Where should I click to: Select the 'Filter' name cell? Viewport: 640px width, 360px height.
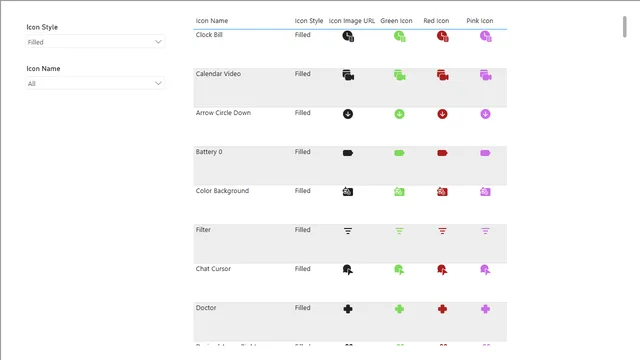(203, 230)
